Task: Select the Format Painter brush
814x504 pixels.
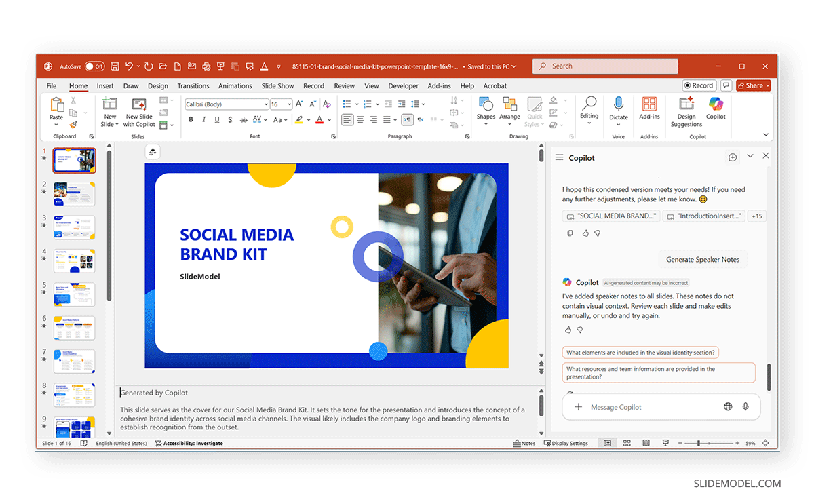Action: (73, 125)
